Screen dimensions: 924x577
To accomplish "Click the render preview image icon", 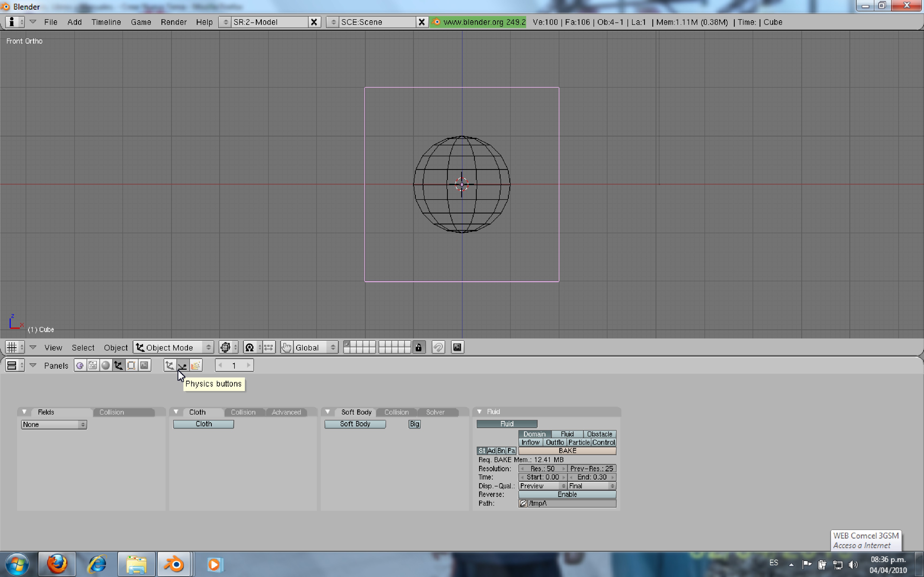I will coord(457,347).
